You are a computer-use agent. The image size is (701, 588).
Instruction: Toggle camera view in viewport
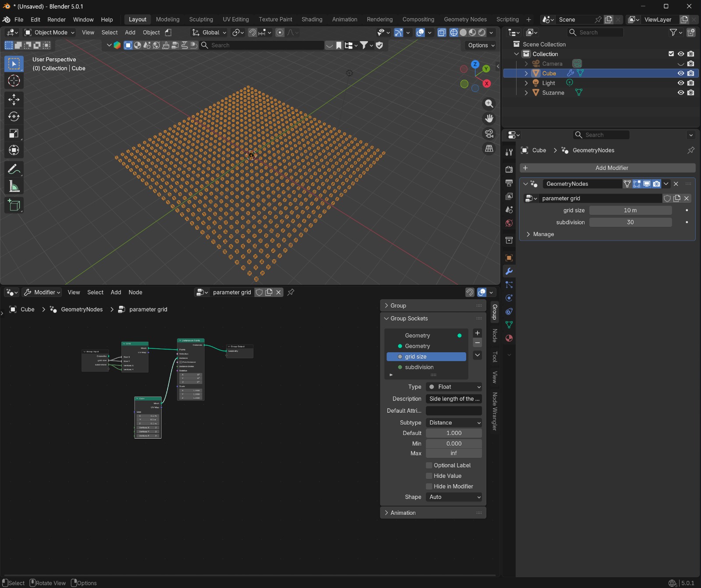pyautogui.click(x=489, y=133)
